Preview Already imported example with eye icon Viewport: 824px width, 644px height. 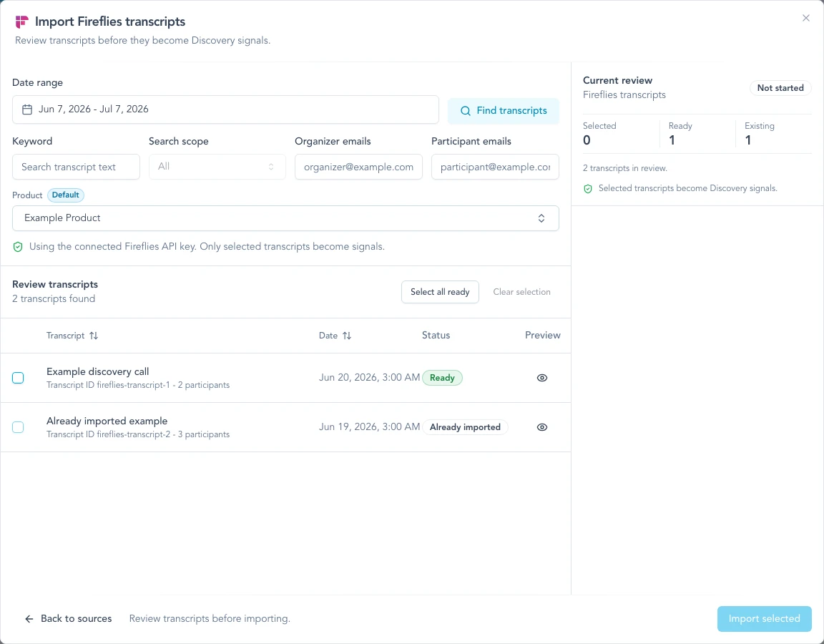click(x=542, y=427)
